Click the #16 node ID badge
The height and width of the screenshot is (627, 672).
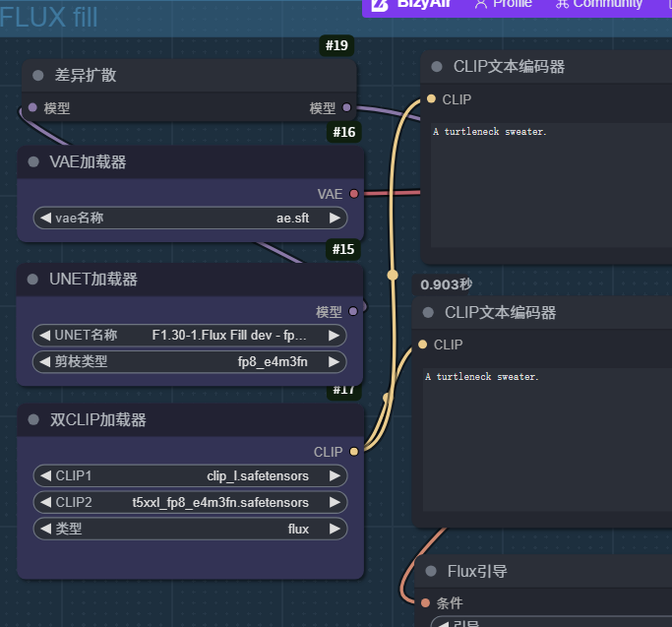pyautogui.click(x=344, y=132)
